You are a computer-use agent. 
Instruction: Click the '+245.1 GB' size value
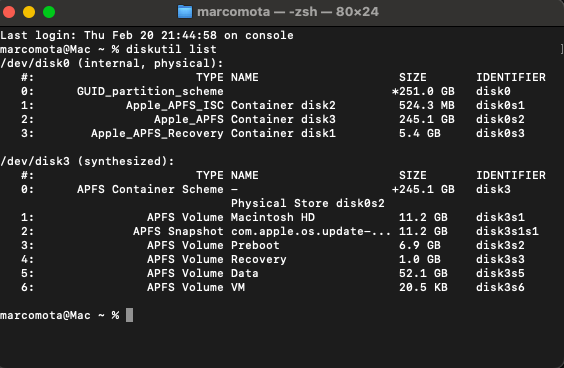coord(423,190)
